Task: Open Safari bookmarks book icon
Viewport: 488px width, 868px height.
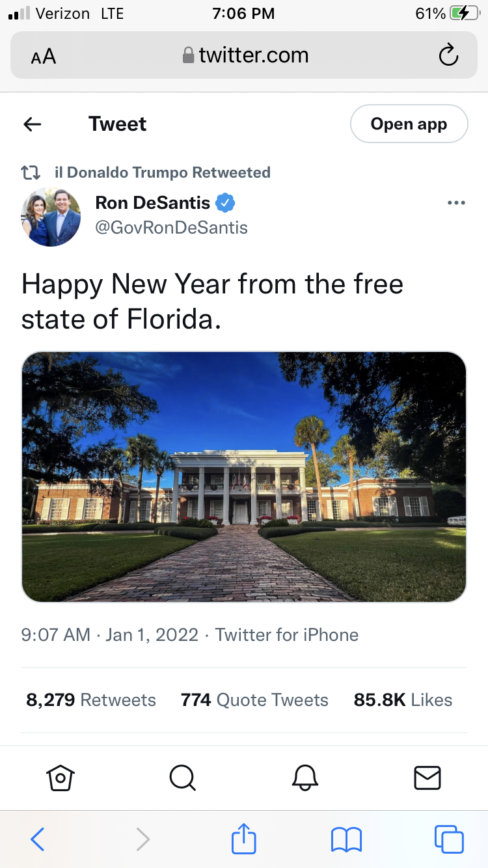Action: [x=346, y=839]
